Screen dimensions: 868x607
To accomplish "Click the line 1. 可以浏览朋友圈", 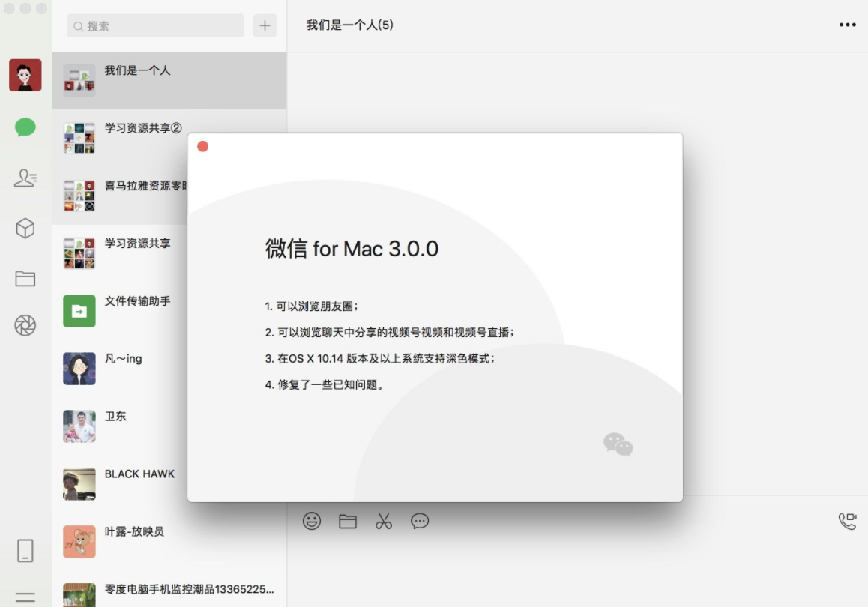I will 311,306.
